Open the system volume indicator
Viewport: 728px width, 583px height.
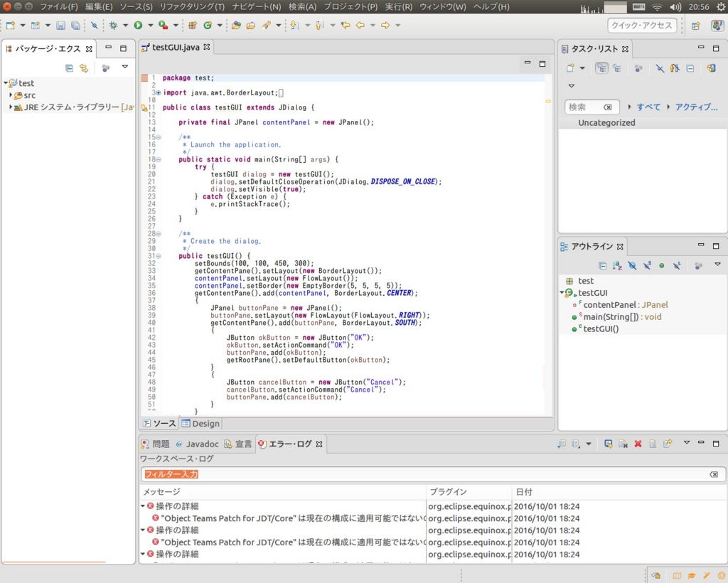pos(675,6)
